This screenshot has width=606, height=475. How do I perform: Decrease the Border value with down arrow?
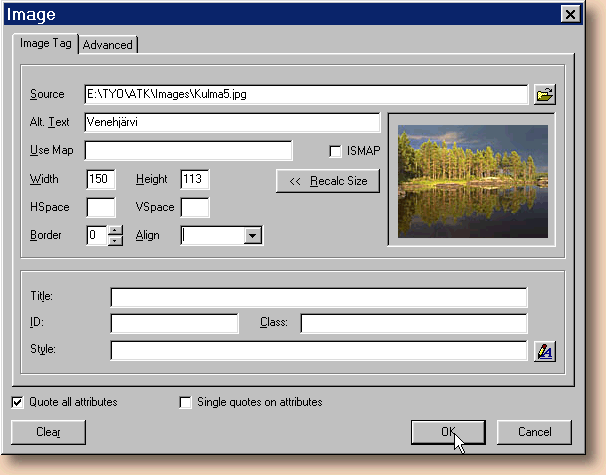click(115, 241)
